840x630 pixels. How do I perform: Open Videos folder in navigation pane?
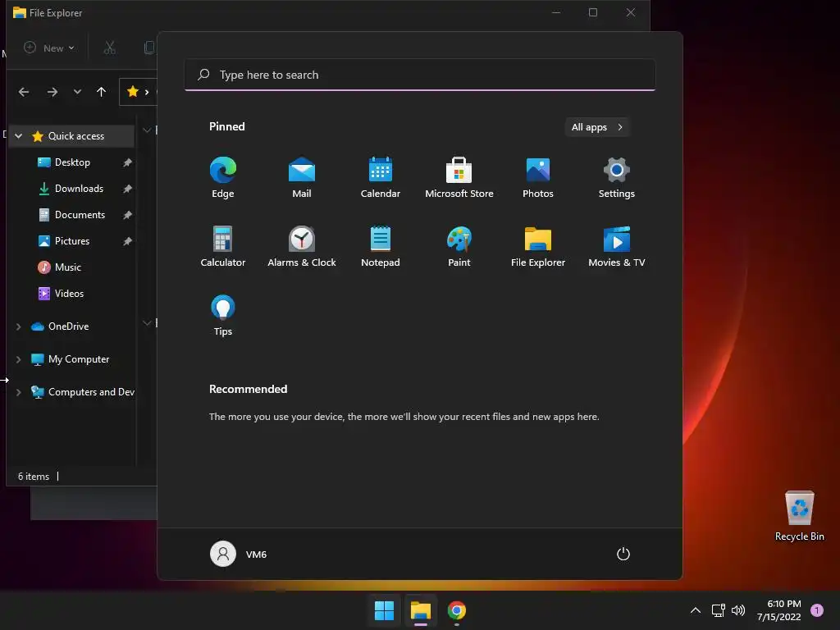pyautogui.click(x=69, y=294)
